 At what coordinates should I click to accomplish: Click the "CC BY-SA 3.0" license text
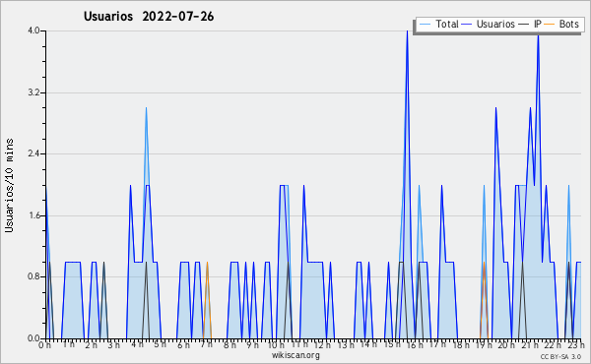point(560,357)
